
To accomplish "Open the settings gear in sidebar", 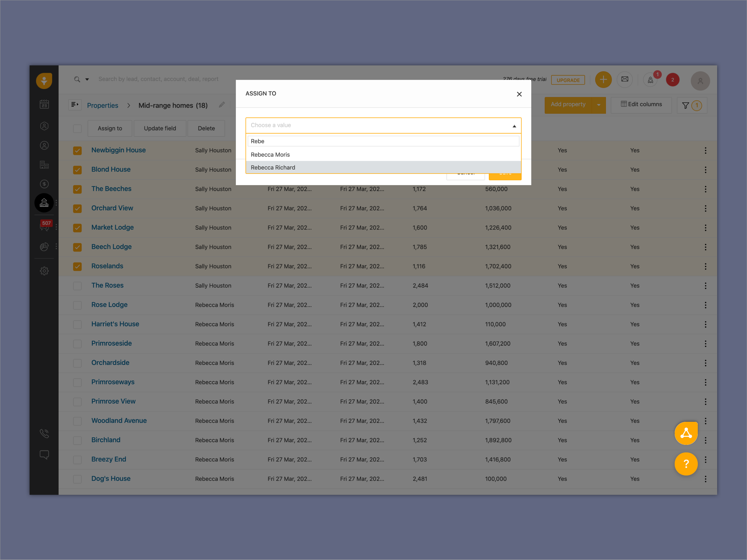I will point(44,271).
